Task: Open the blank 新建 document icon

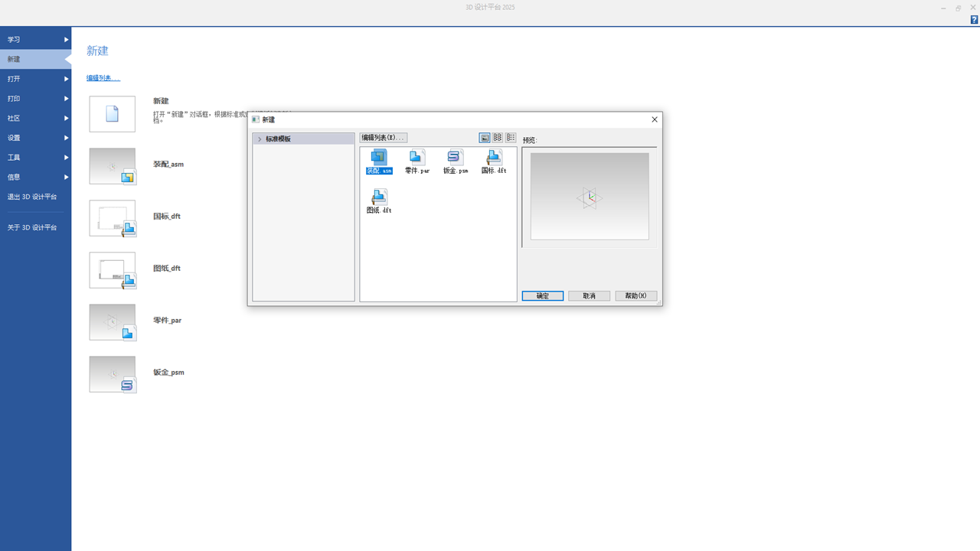Action: coord(113,114)
